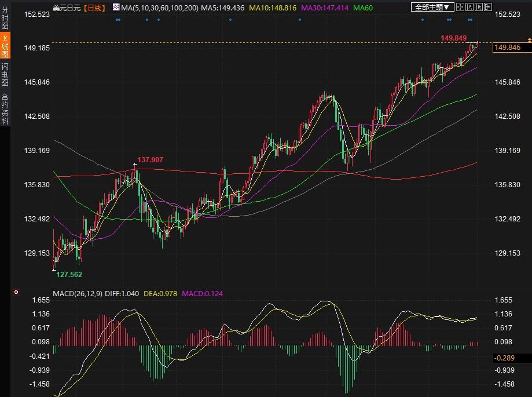Image resolution: width=532 pixels, height=397 pixels.
Task: Click the MACD(26,12,9) indicator label
Action: click(x=77, y=293)
